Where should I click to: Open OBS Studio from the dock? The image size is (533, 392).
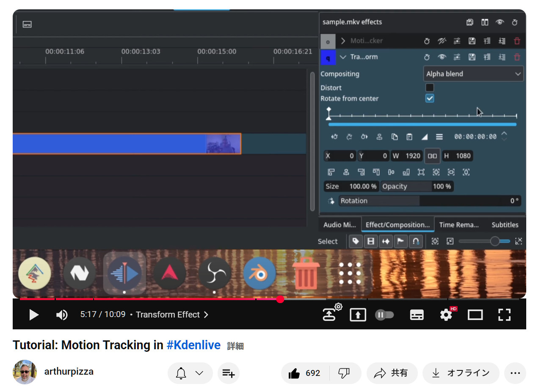click(x=215, y=274)
